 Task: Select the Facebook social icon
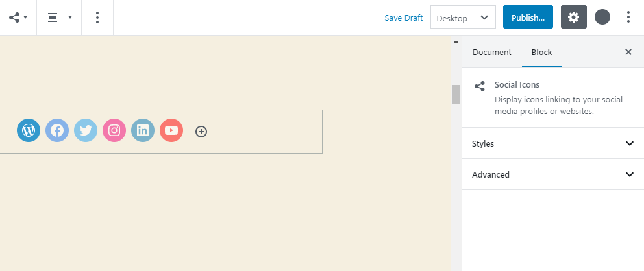tap(57, 130)
